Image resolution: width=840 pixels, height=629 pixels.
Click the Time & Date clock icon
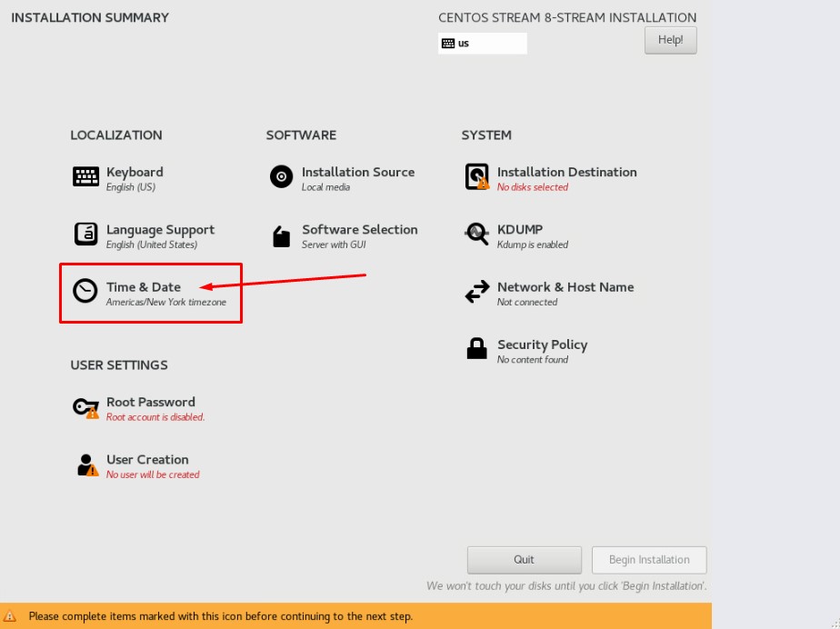(85, 291)
